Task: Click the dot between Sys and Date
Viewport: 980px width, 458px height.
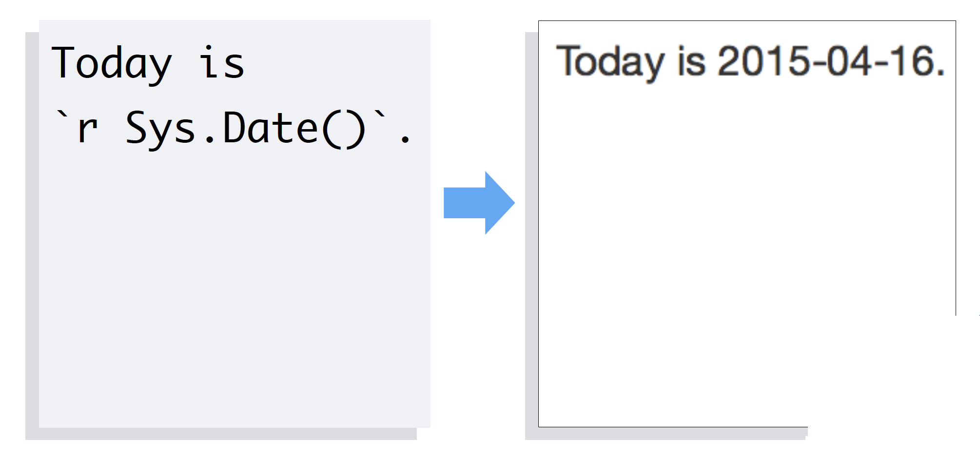Action: 210,140
